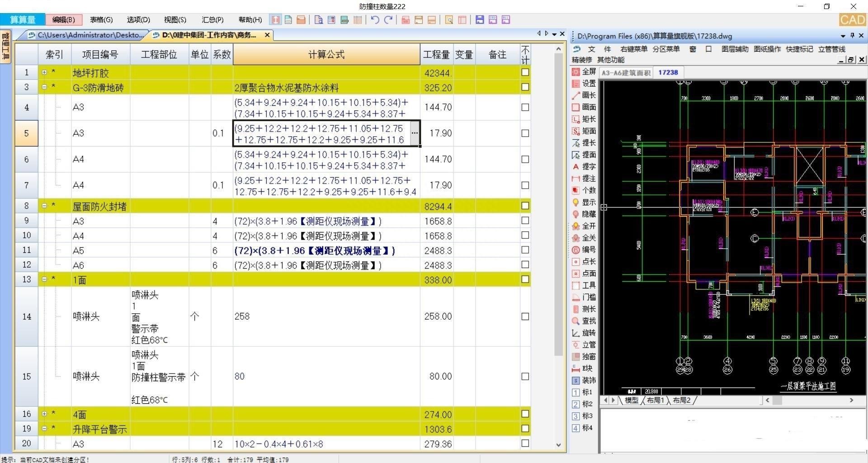Collapse the 屋面防火封堵 group
868x463 pixels.
(x=44, y=206)
